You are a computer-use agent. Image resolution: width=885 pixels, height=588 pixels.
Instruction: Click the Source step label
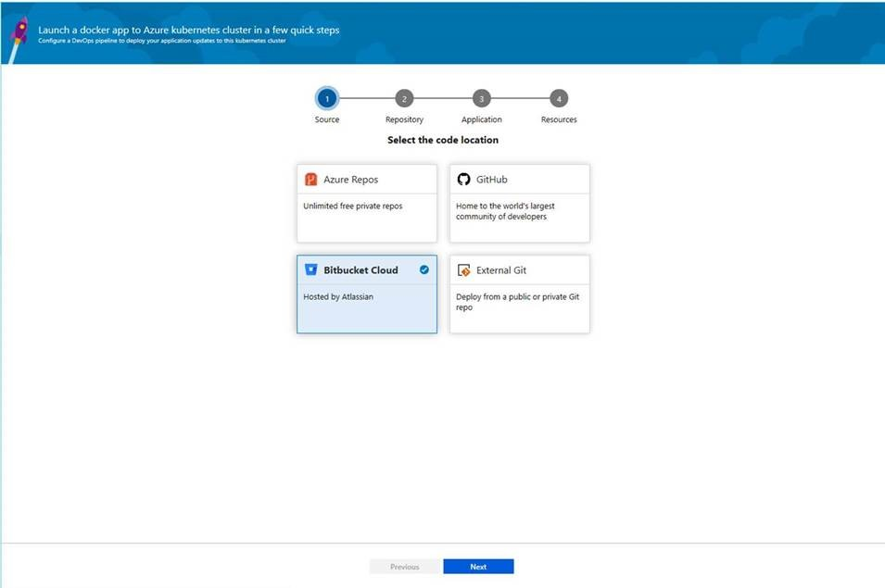[327, 119]
